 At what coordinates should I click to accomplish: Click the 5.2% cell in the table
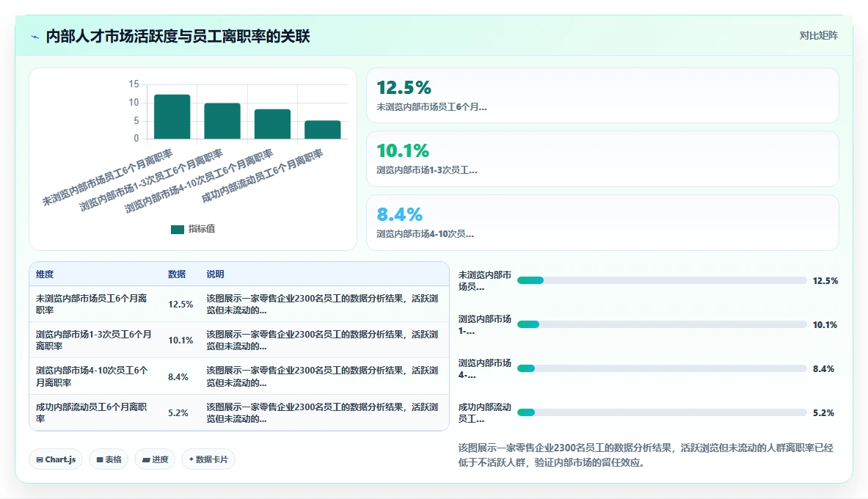click(x=178, y=412)
